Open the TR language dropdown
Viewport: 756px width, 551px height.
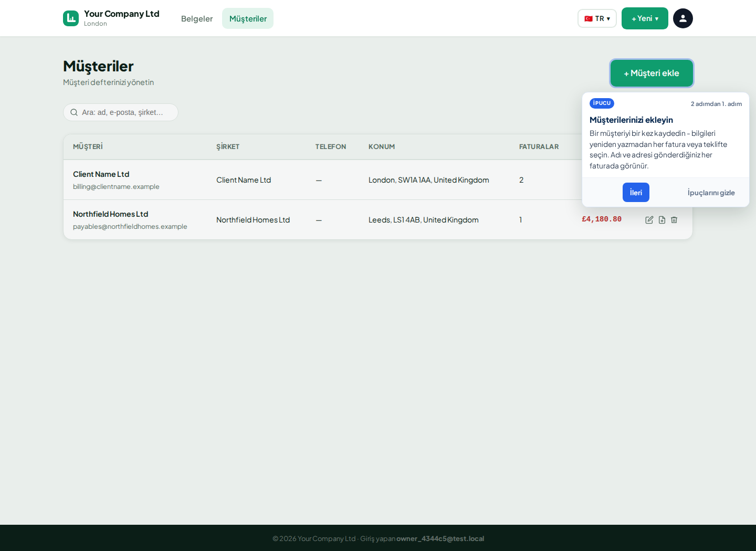click(x=597, y=18)
